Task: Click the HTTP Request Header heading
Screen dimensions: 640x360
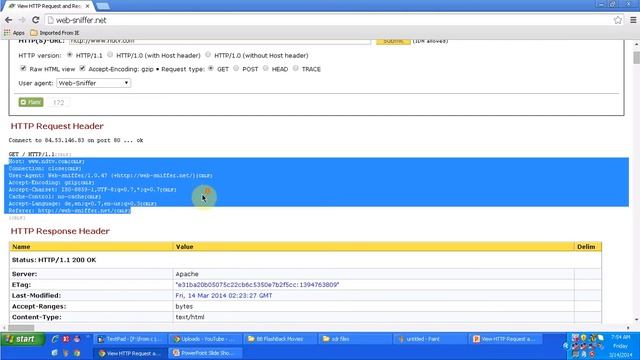Action: pyautogui.click(x=57, y=126)
